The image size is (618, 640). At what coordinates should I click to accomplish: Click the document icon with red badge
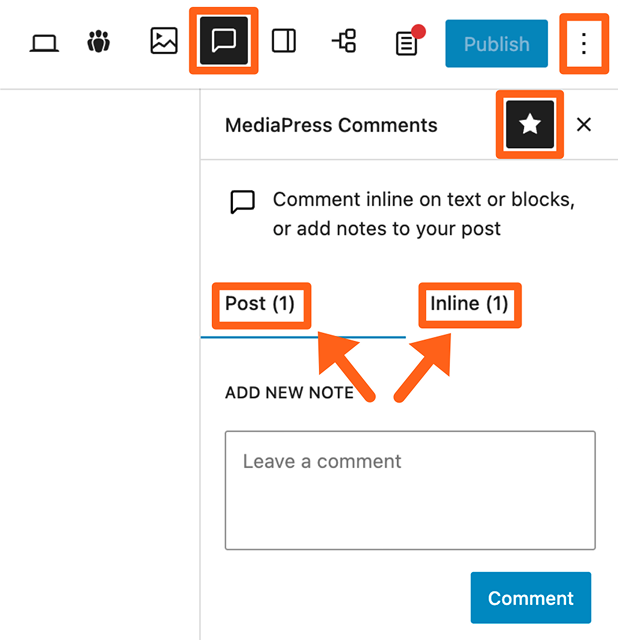tap(407, 43)
